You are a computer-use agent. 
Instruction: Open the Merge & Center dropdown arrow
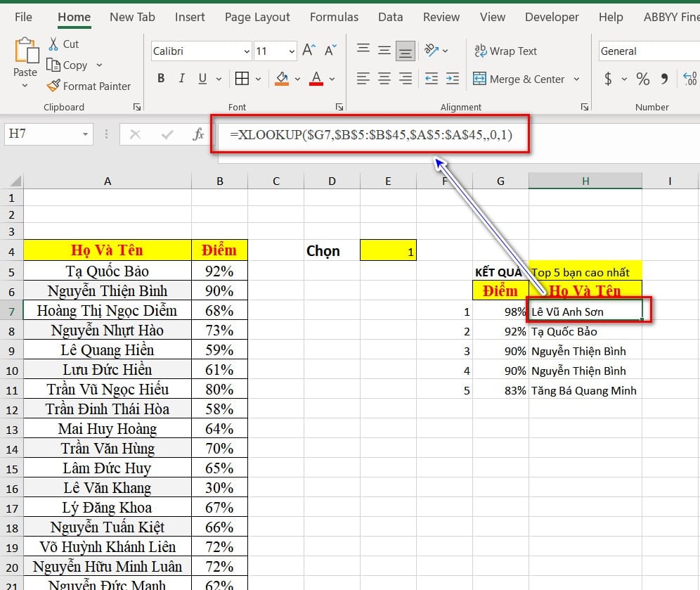[576, 79]
